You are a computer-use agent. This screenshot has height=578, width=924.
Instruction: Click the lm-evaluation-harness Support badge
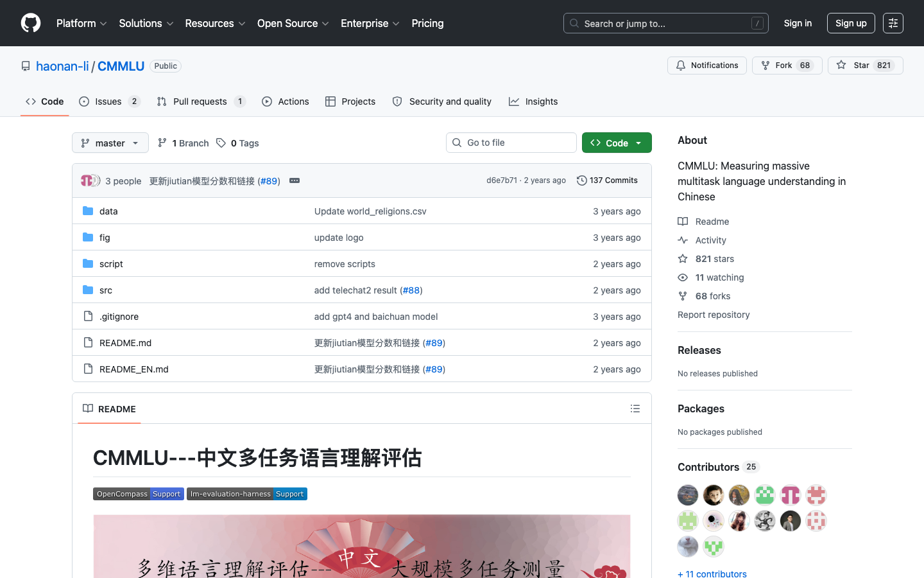[x=247, y=494]
